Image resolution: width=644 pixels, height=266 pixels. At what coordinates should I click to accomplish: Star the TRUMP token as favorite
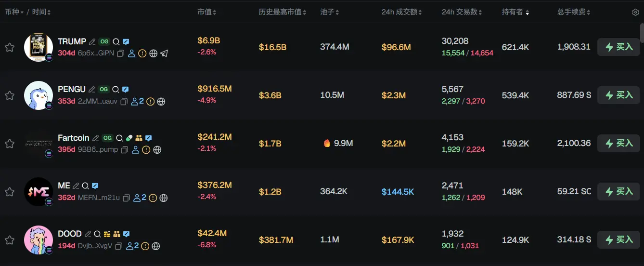point(9,47)
